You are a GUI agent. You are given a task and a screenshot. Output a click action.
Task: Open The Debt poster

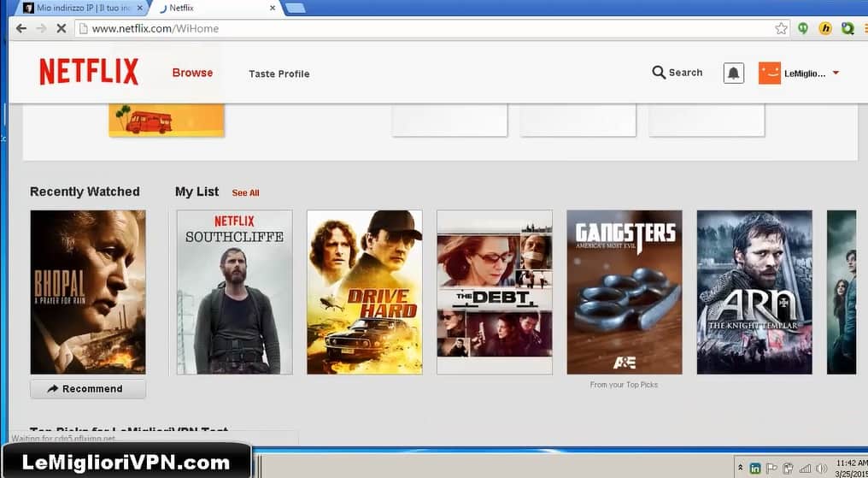coord(495,292)
